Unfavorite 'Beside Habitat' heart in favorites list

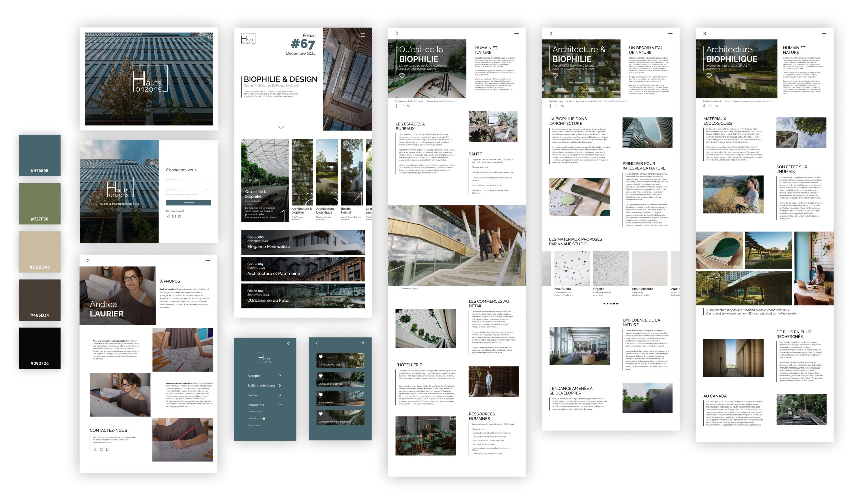[x=321, y=395]
